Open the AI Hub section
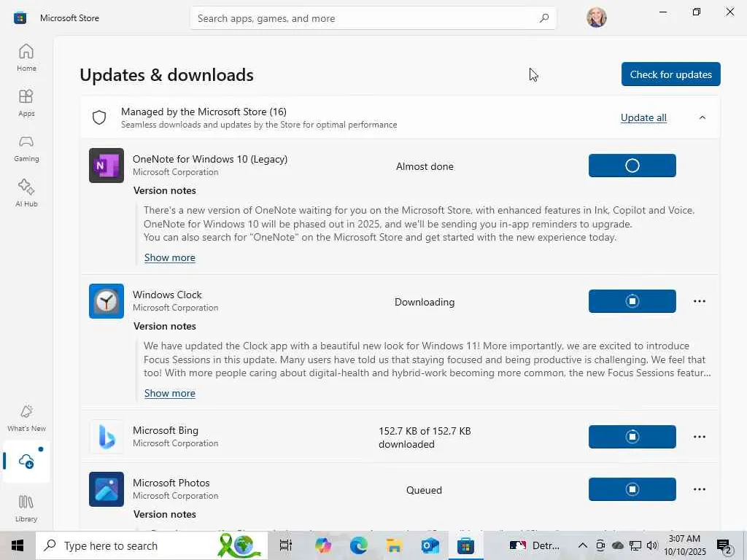The width and height of the screenshot is (747, 560). [26, 193]
